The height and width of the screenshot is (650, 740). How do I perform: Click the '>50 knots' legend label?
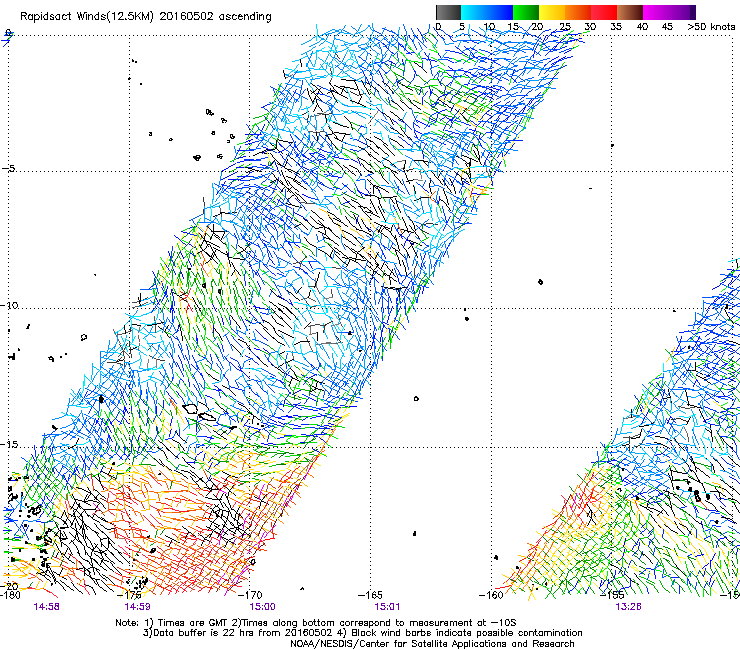pyautogui.click(x=711, y=27)
